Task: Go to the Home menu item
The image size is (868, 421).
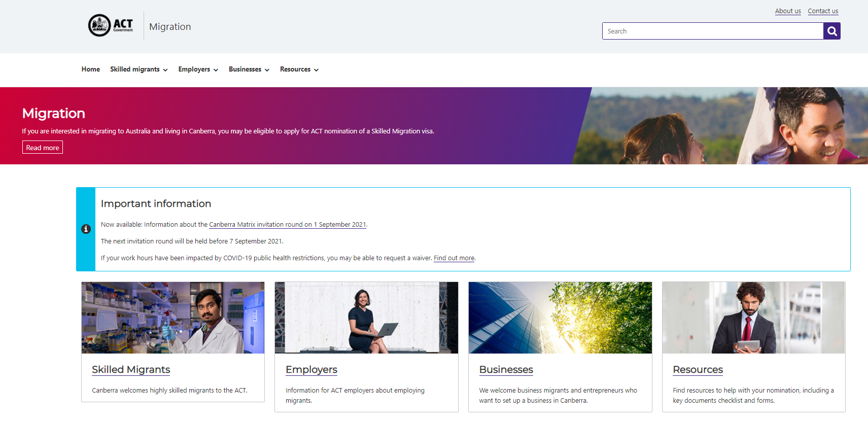Action: click(91, 69)
